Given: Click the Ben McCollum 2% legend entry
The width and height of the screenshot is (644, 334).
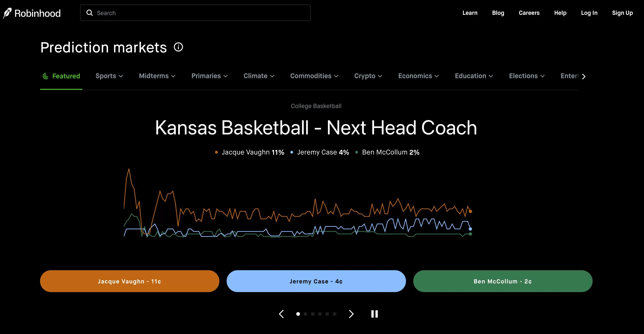Looking at the screenshot, I should (x=387, y=152).
